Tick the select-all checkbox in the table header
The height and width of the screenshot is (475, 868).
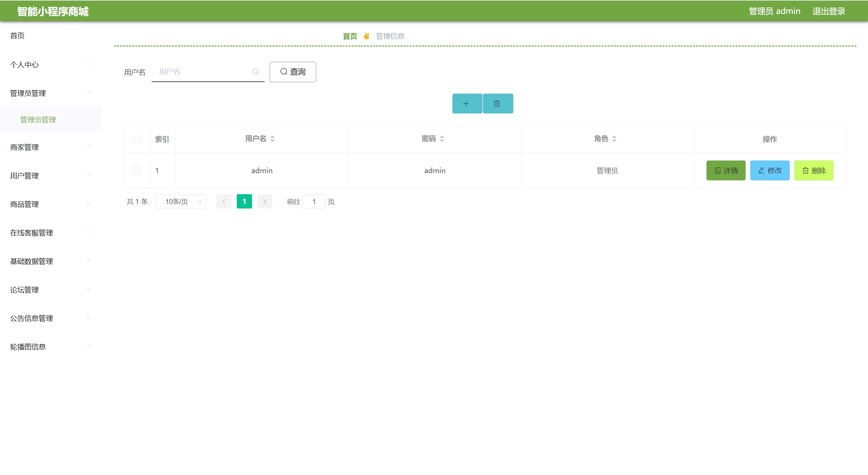137,139
